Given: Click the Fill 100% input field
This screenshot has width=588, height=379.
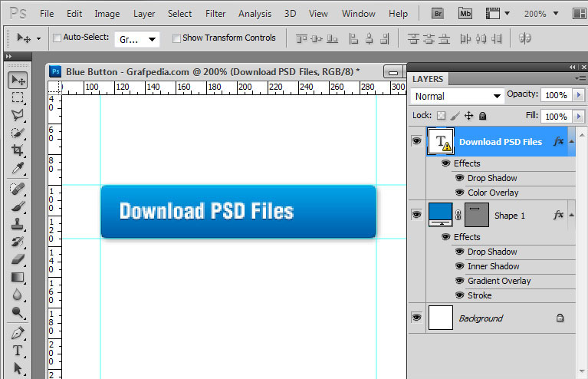Looking at the screenshot, I should (x=556, y=117).
